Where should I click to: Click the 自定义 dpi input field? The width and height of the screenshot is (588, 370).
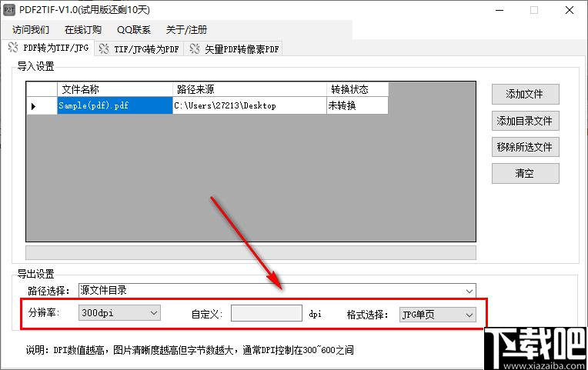(x=266, y=313)
